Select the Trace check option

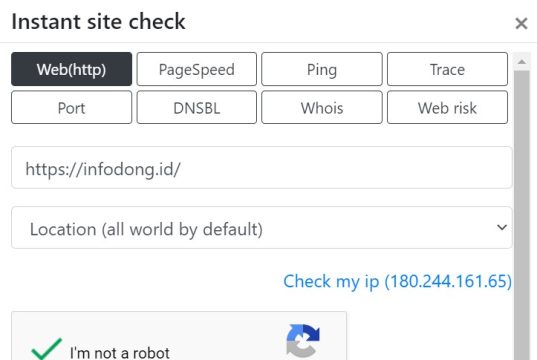(447, 69)
